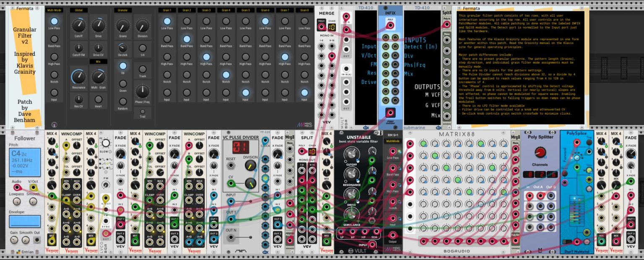Select Band Pass in the Multi Mode column

tap(54, 39)
